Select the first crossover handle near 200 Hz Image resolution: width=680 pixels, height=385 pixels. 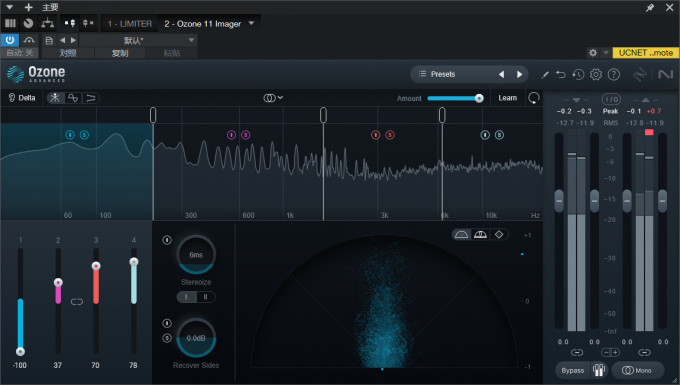pos(153,115)
